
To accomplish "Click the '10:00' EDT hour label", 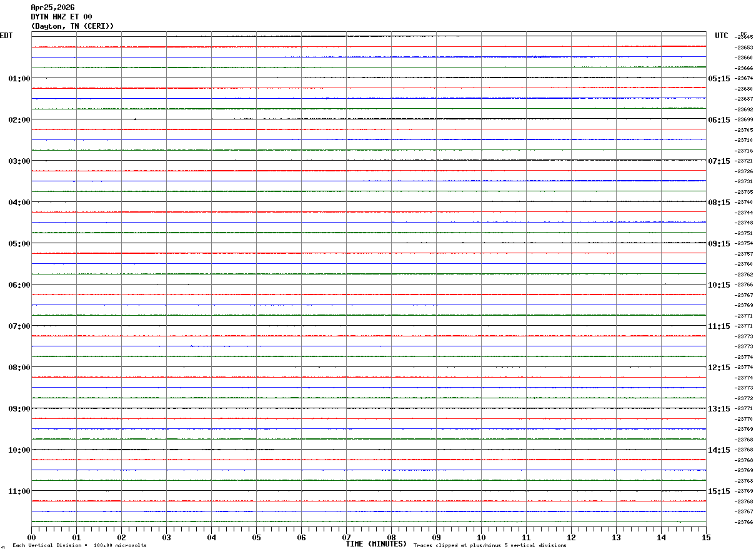I will (x=19, y=450).
